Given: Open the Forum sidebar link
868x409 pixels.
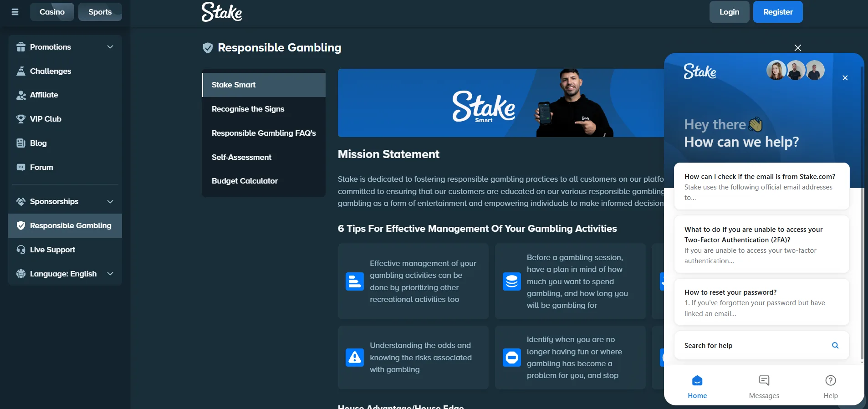Looking at the screenshot, I should click(65, 167).
